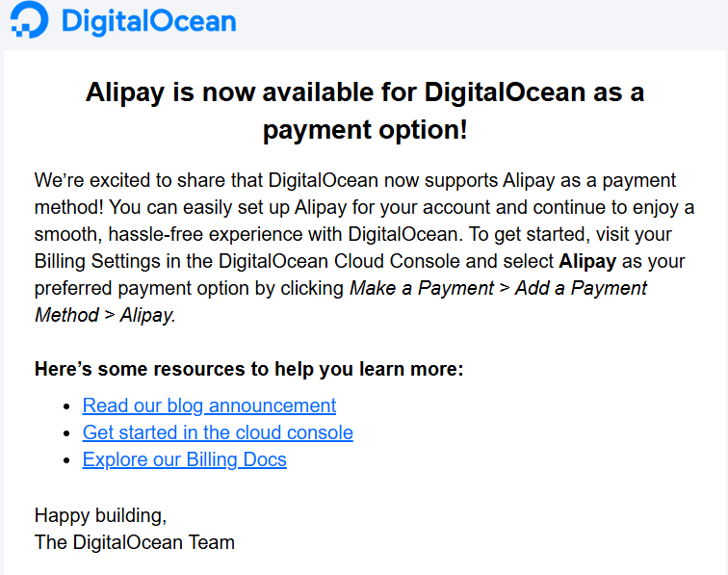The height and width of the screenshot is (575, 728).
Task: Click the italic 'Alipay.' ending the paragraph
Action: 148,315
